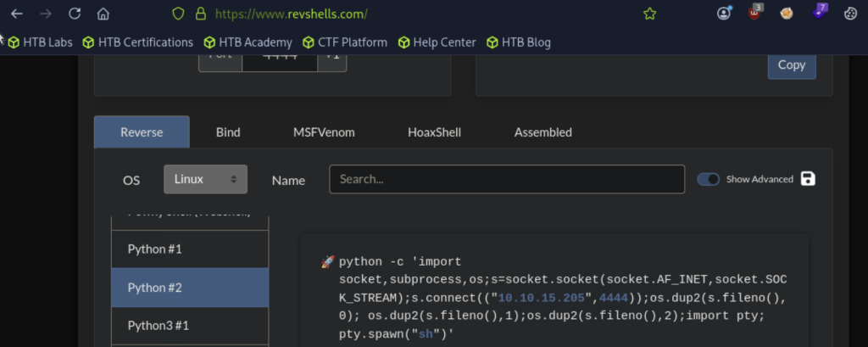Save settings with the floppy disk icon
The width and height of the screenshot is (868, 347).
click(808, 178)
